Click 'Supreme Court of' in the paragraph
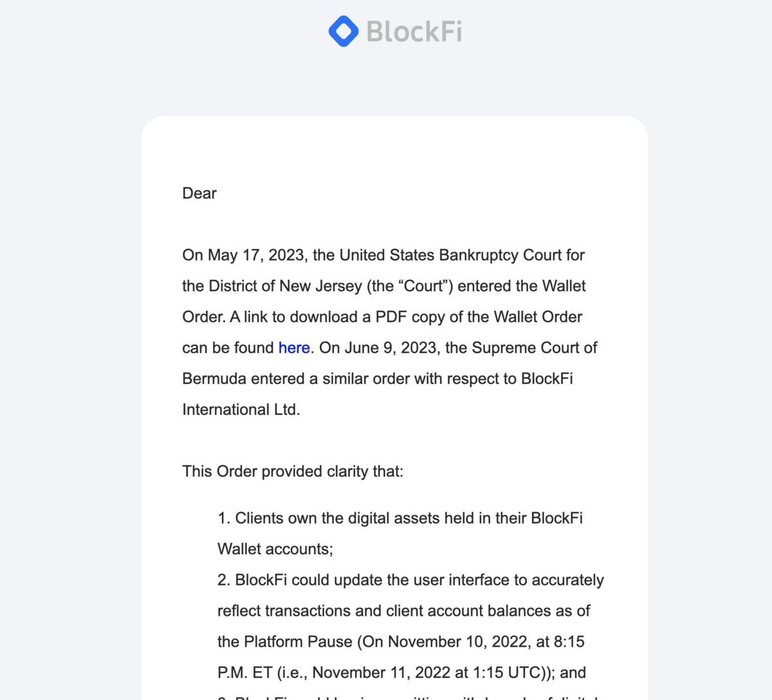The width and height of the screenshot is (772, 700). click(534, 348)
